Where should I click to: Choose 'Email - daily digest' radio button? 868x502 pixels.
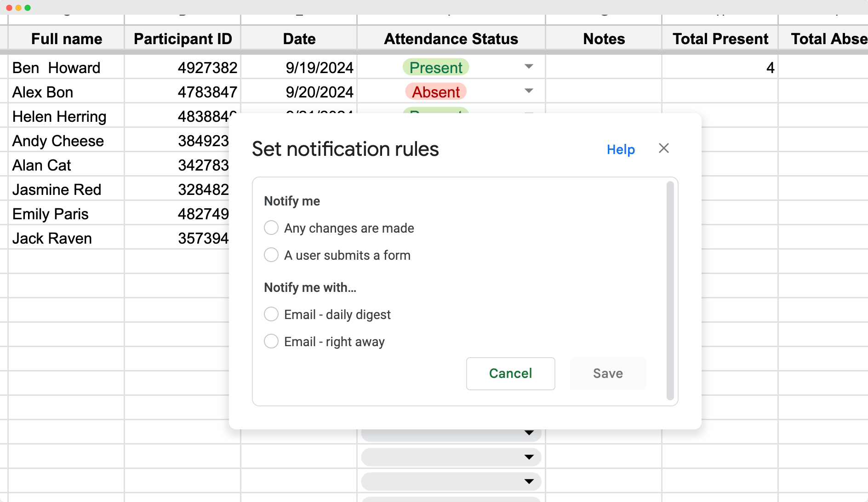click(271, 314)
